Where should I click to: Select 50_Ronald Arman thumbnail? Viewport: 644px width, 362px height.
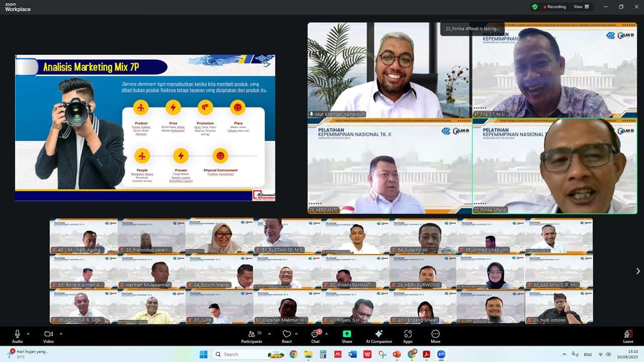84,271
